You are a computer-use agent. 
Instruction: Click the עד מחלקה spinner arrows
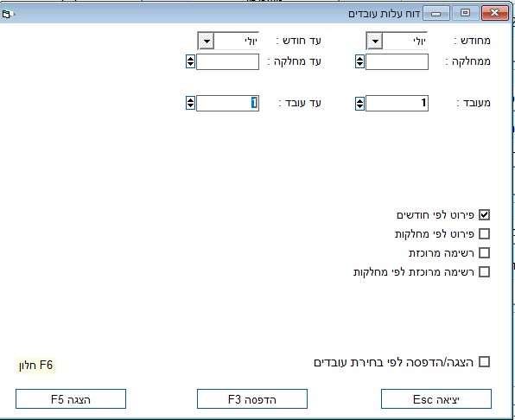tap(190, 61)
